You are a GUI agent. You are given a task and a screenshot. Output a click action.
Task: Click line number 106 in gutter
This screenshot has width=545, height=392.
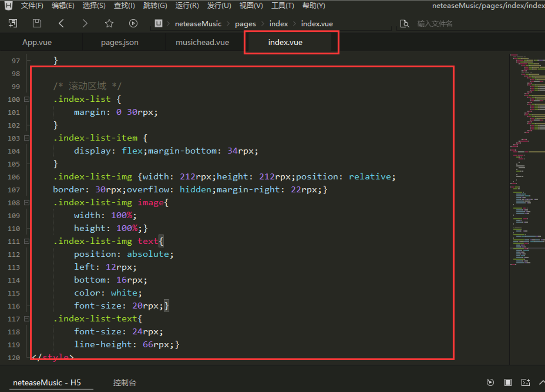point(14,177)
